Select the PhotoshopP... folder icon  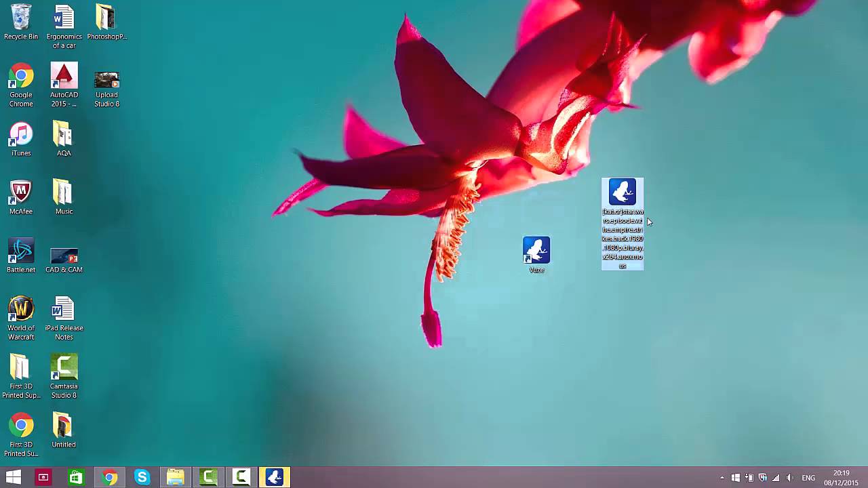106,22
